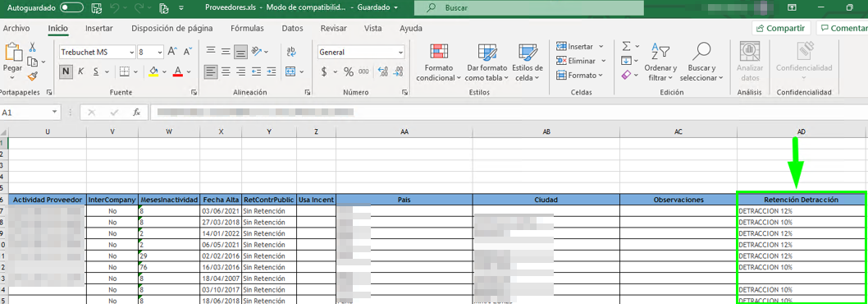Open the Formato condicional menu
Image resolution: width=868 pixels, height=304 pixels.
click(438, 62)
